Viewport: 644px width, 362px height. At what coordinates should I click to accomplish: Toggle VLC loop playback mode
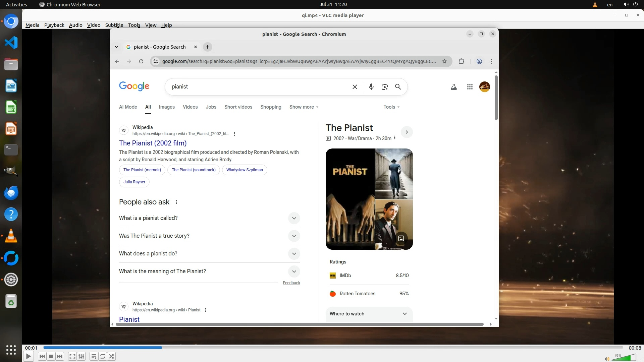[103, 356]
